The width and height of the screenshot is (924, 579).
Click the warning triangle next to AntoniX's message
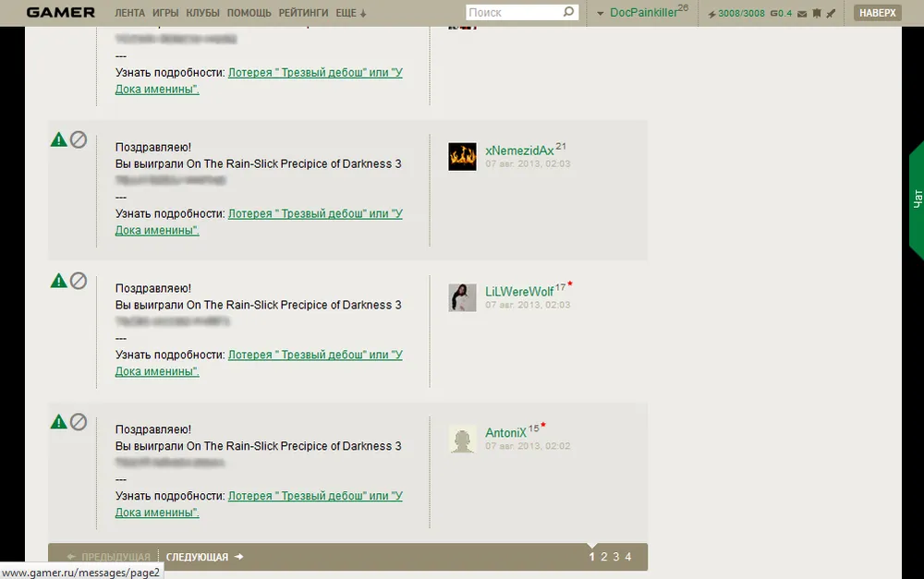(58, 422)
